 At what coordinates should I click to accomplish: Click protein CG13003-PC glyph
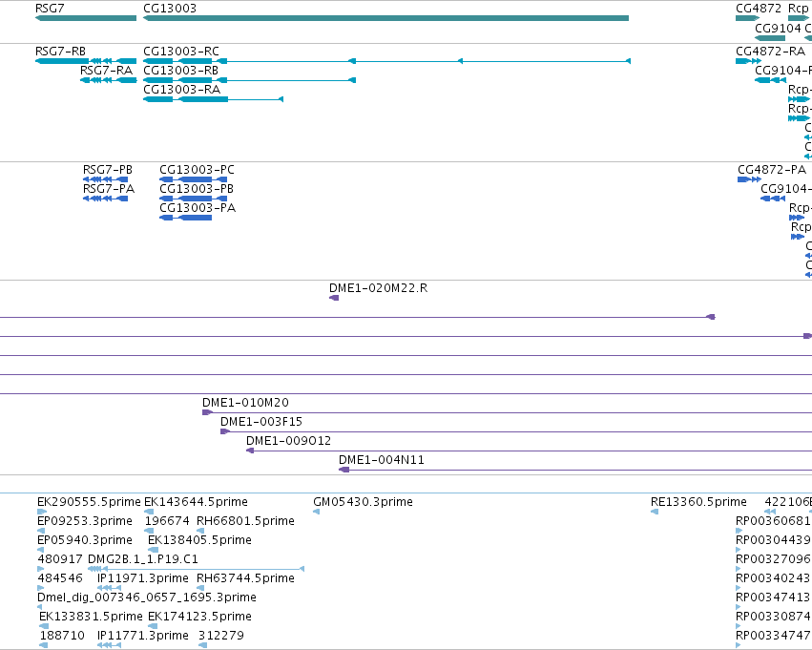coord(193,179)
